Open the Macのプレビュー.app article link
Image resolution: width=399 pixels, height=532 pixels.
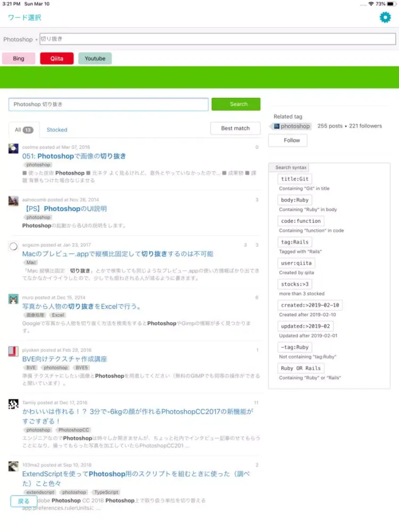point(118,254)
